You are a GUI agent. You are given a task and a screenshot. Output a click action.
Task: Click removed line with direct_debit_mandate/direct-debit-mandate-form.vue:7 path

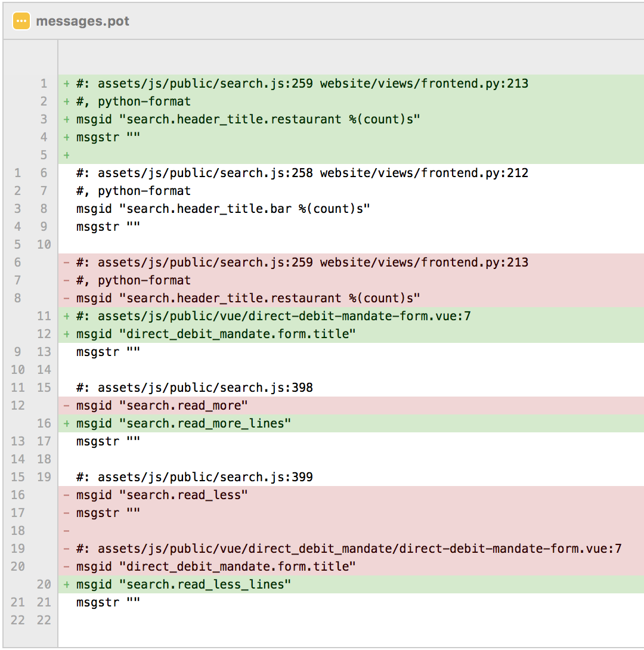click(x=349, y=549)
